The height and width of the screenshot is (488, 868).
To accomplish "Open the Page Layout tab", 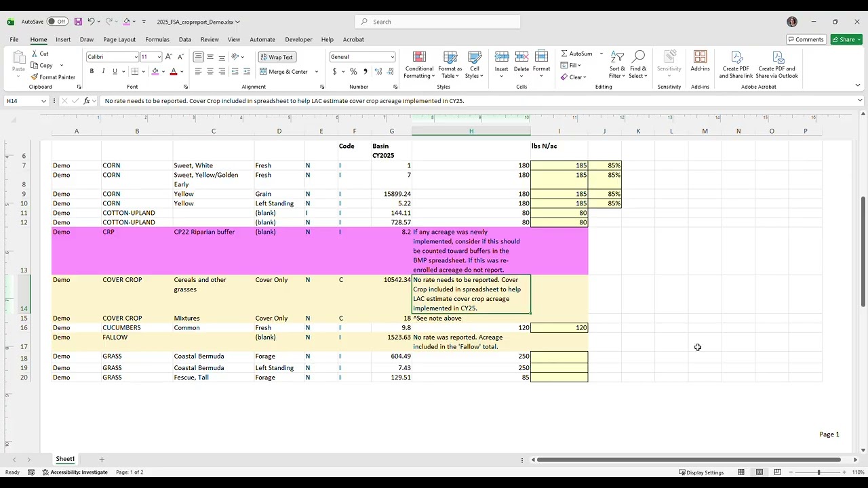I will 119,39.
